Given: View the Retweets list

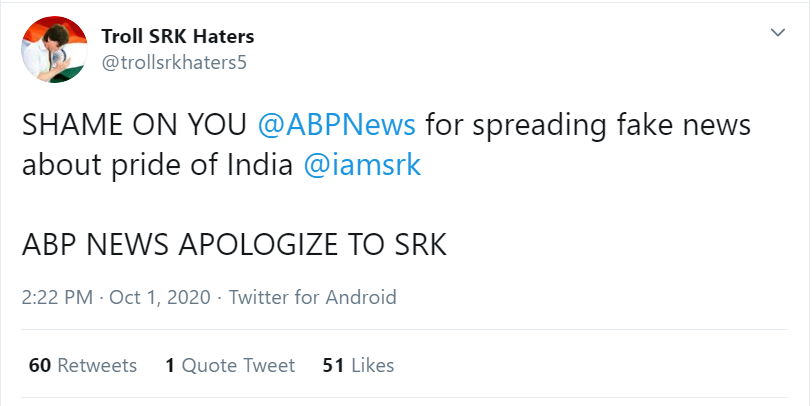Looking at the screenshot, I should tap(97, 365).
